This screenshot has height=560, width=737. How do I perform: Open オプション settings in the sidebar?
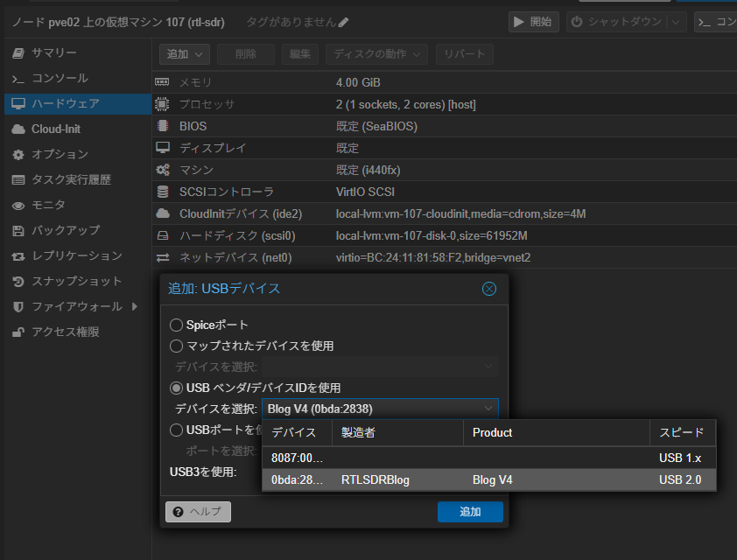(60, 155)
